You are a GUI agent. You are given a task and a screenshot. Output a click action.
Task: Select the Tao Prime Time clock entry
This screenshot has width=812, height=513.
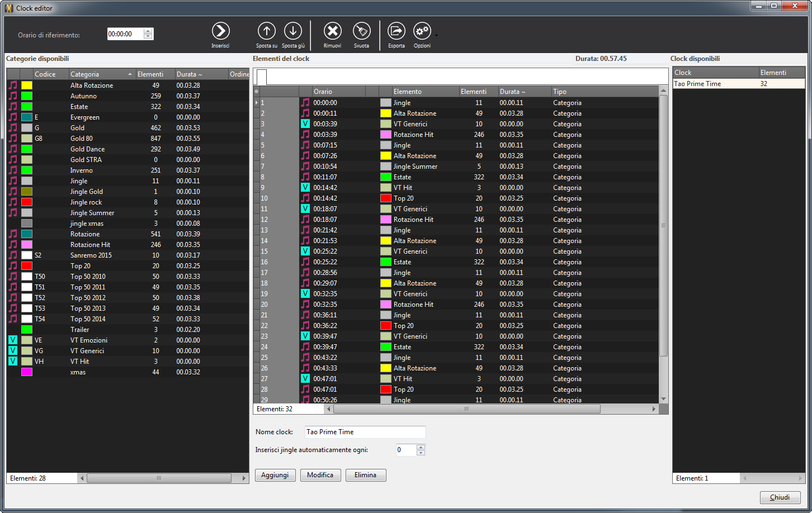739,84
